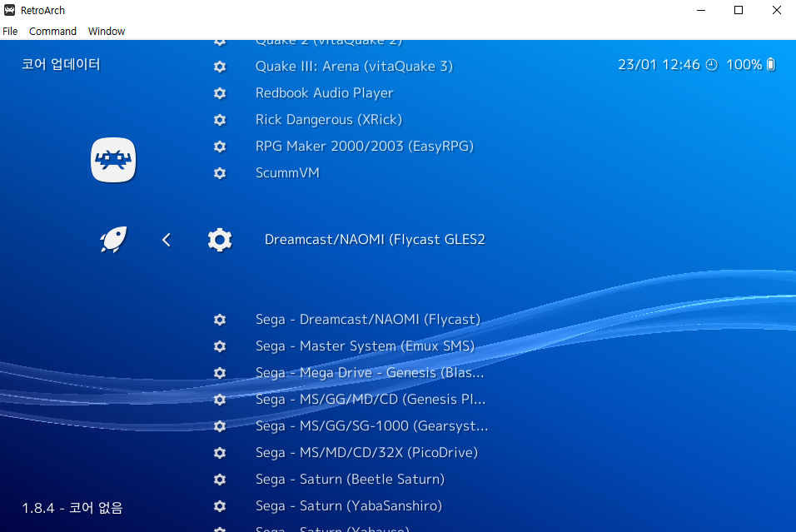Select Sega - MS/GG/MD/CD (Genesis Pl... entry
Image resolution: width=796 pixels, height=532 pixels.
[x=371, y=400]
